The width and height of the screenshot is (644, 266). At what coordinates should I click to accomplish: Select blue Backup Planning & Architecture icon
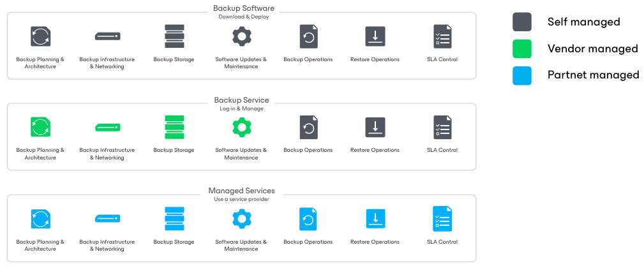(x=40, y=219)
